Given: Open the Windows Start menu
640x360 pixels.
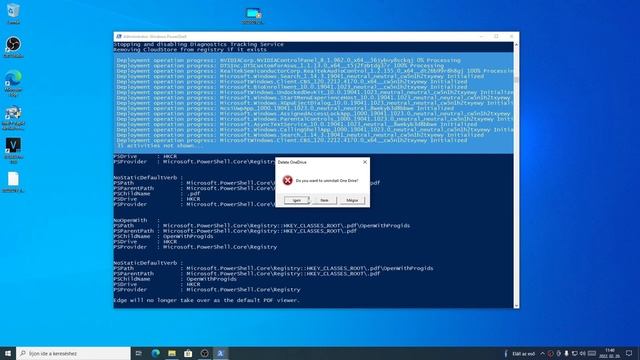Looking at the screenshot, I should click(8, 353).
